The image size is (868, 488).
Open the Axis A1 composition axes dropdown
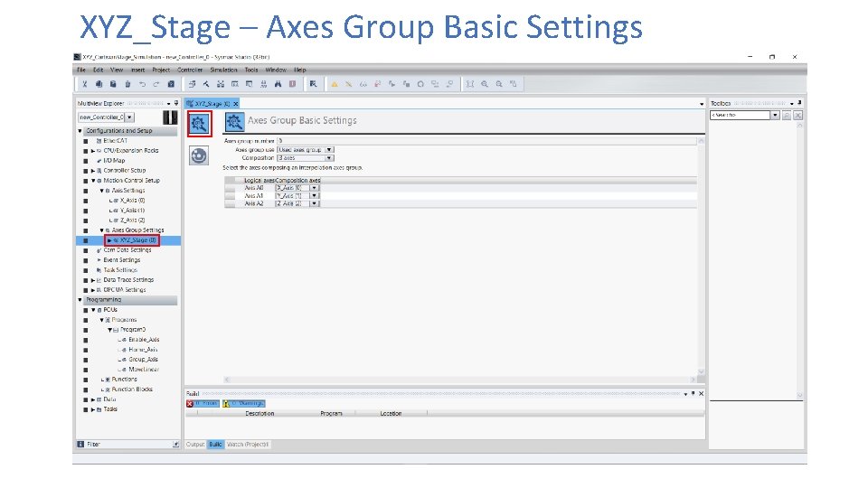[314, 196]
